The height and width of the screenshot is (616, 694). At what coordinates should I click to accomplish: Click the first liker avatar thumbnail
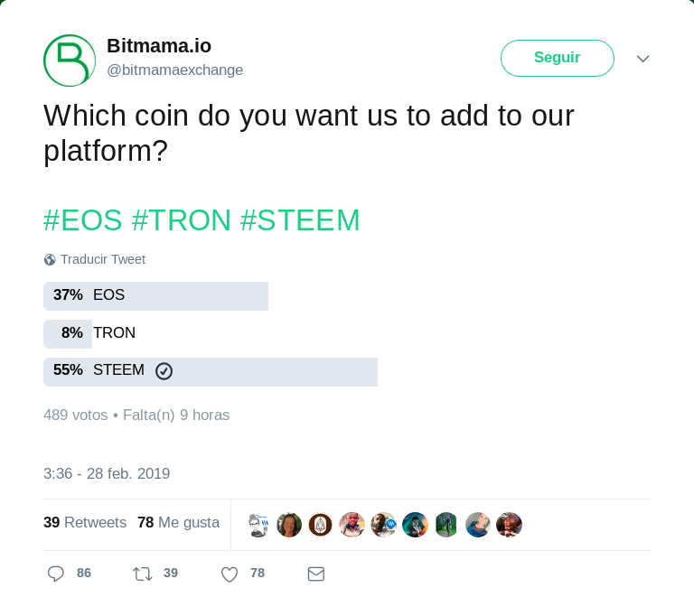[258, 525]
